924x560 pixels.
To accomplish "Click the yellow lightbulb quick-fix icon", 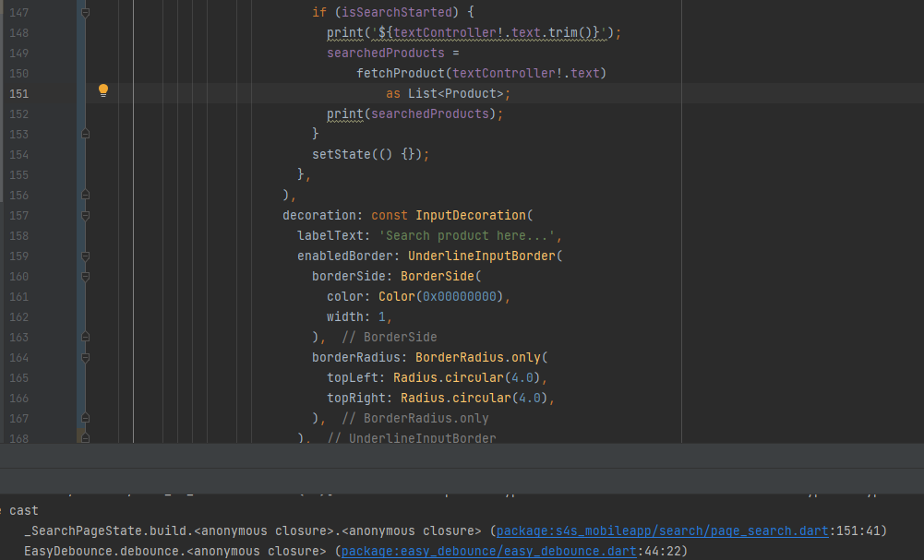I will point(103,90).
